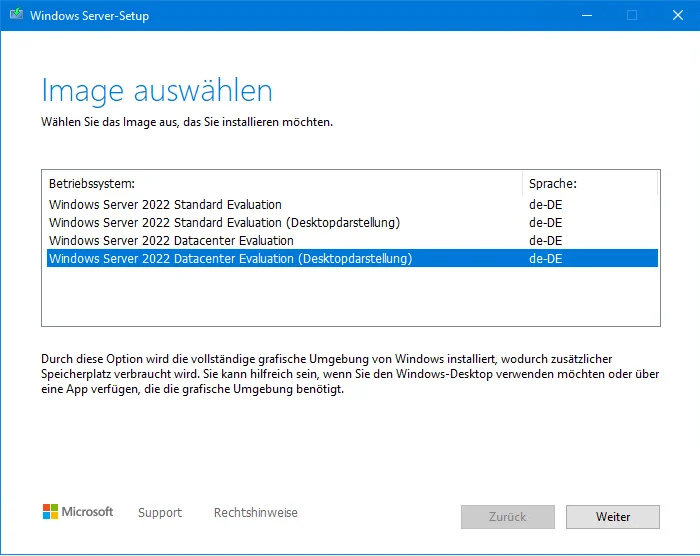
Task: Open the Support link
Action: [160, 513]
